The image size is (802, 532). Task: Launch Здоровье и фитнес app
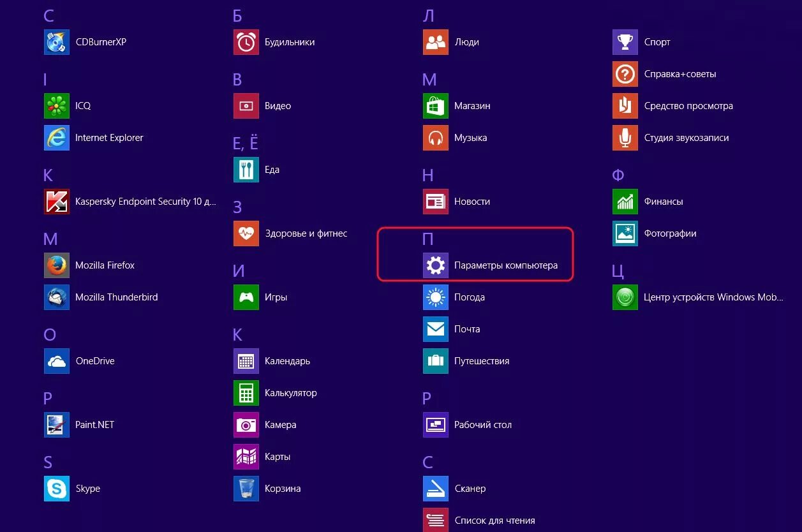246,233
